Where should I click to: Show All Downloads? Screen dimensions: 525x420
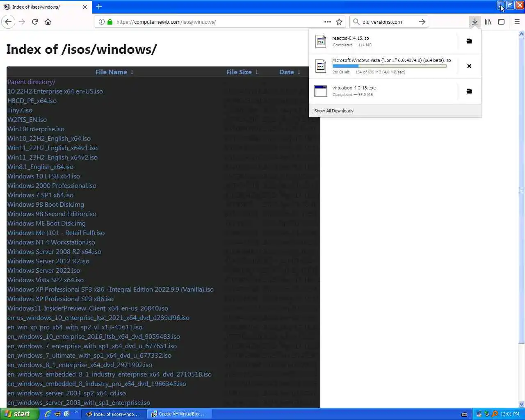click(334, 111)
